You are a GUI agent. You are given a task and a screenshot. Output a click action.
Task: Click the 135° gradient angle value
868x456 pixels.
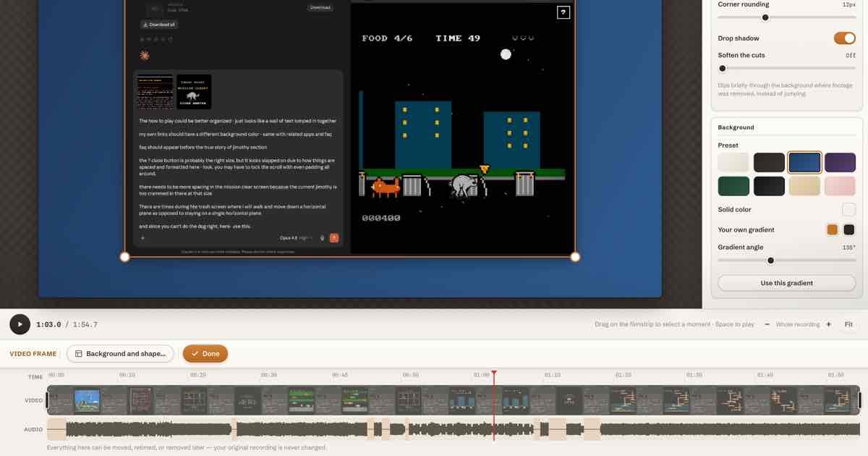point(849,248)
